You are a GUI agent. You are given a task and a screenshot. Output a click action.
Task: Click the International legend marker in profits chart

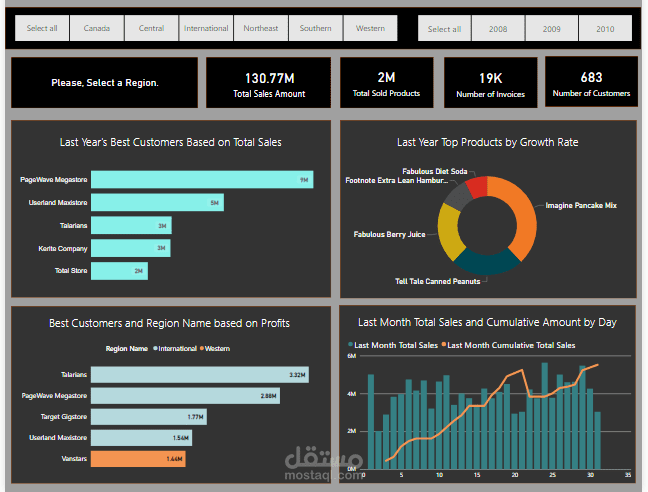[x=155, y=348]
